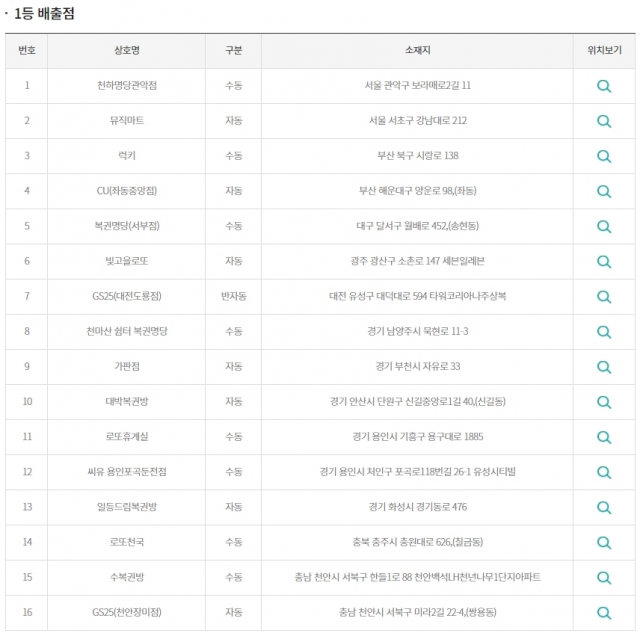This screenshot has width=640, height=636.
Task: Click address 충북 충주시 충원대로 626
Action: [x=402, y=542]
